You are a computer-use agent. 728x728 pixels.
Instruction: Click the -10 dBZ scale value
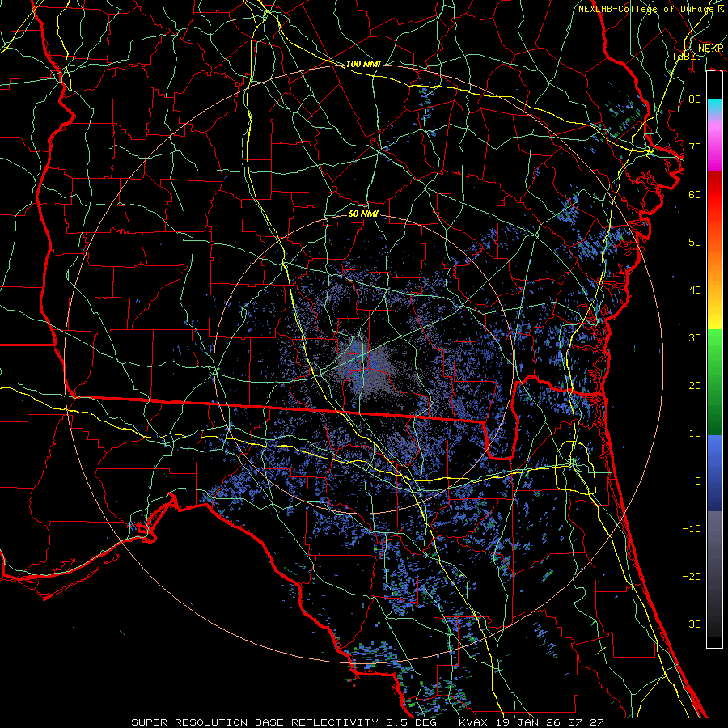tap(692, 529)
